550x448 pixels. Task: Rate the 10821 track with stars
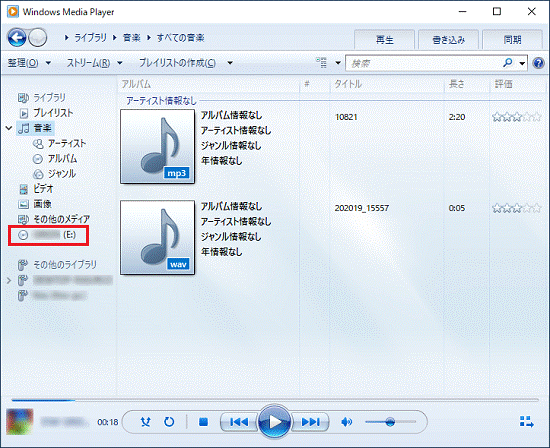[517, 117]
